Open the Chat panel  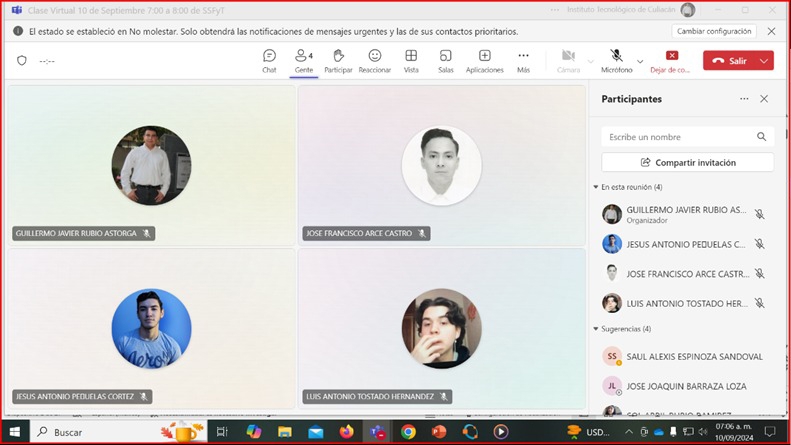269,61
